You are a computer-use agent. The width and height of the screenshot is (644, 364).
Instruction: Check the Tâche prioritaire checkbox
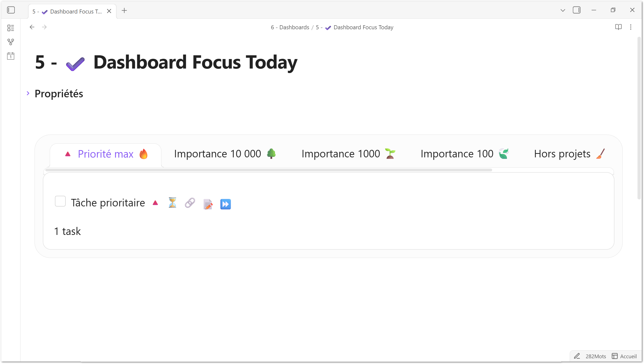60,201
